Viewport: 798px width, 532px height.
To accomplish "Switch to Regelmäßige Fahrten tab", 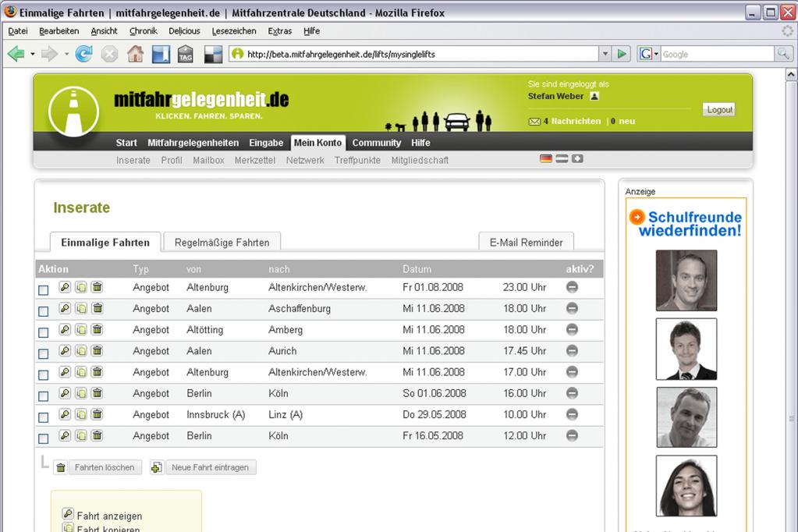I will point(222,243).
